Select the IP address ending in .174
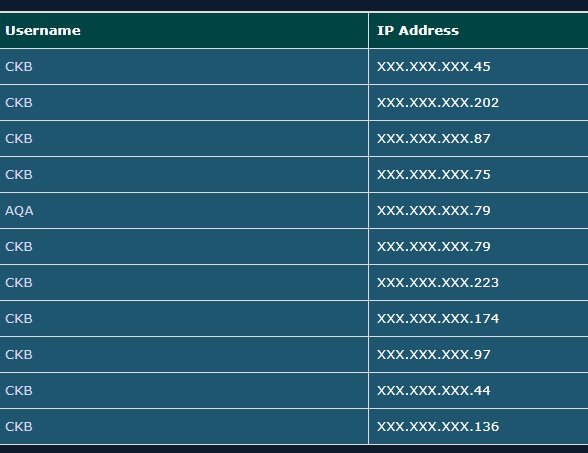The width and height of the screenshot is (588, 453). pos(438,319)
